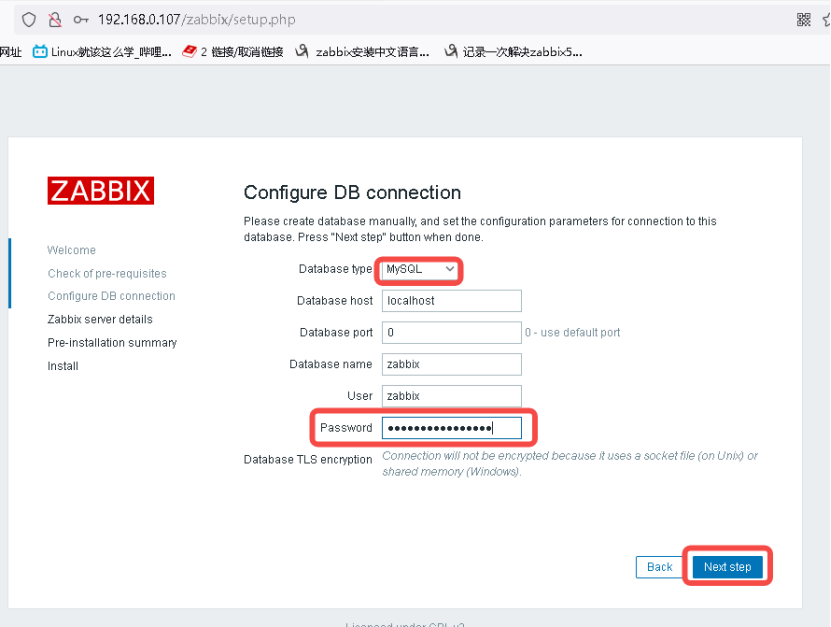
Task: Click the saved password key icon
Action: (81, 20)
